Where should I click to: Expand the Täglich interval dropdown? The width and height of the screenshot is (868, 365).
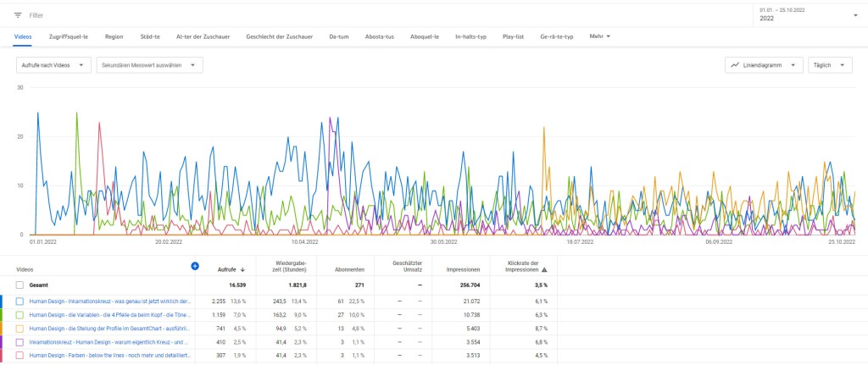(x=832, y=64)
